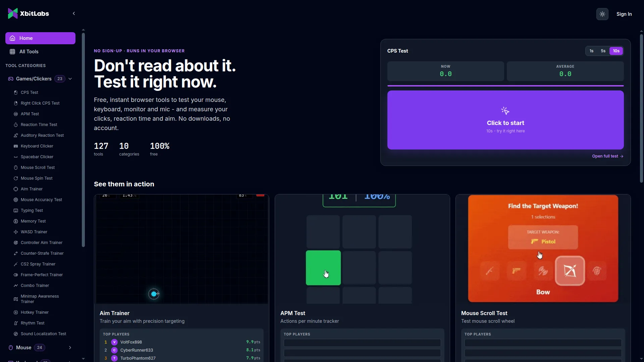Click the Counter-Strafe Trainer icon
The height and width of the screenshot is (362, 644).
[15, 253]
